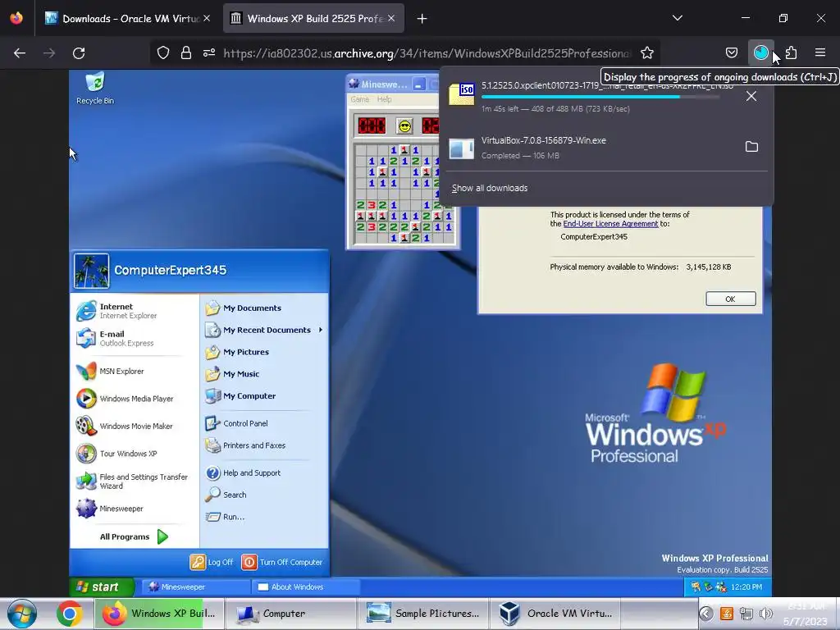Open the site permissions icon in address bar

pyautogui.click(x=209, y=53)
